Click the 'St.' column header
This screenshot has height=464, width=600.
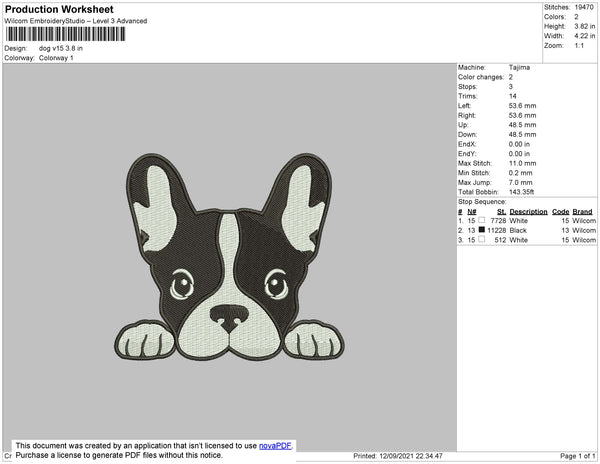click(502, 212)
